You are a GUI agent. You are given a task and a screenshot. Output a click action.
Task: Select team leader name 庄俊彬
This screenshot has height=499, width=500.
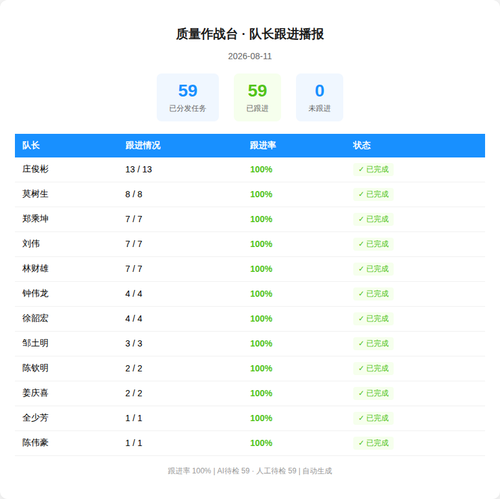coord(35,169)
